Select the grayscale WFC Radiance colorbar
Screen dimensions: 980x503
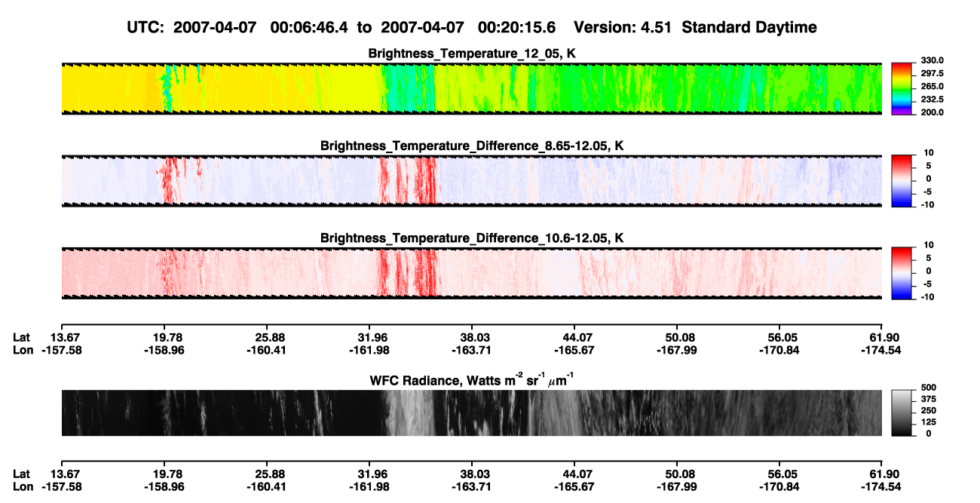click(902, 413)
